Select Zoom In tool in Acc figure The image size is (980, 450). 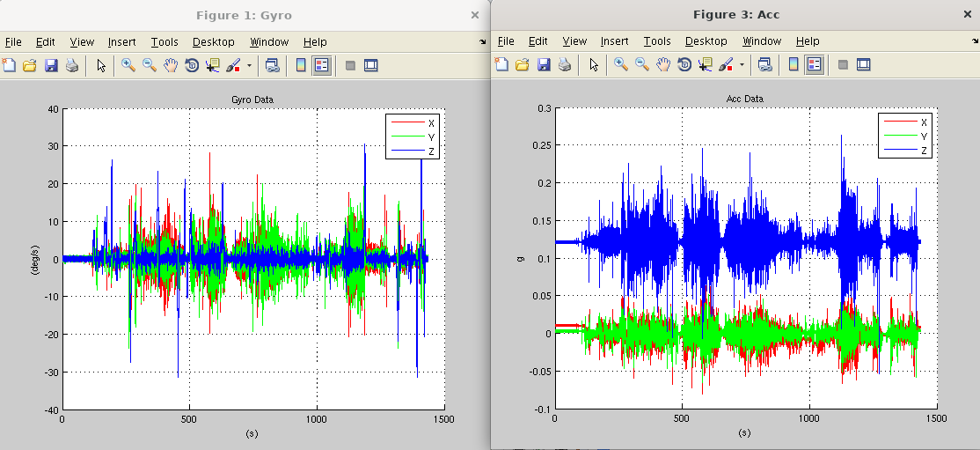pos(620,64)
